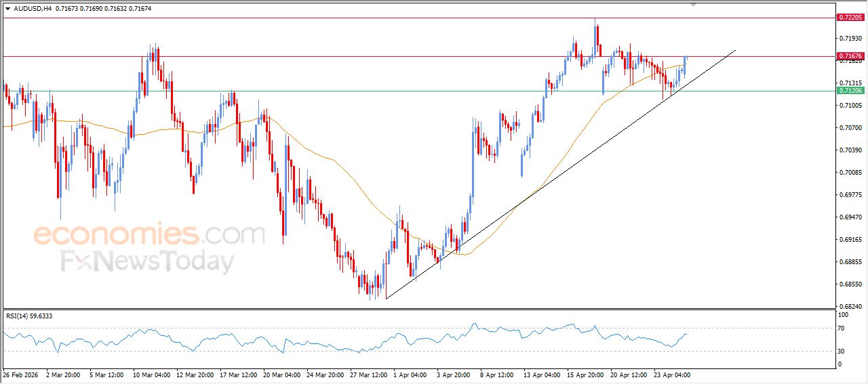Click the 26 Feb 2026 date label
The image size is (868, 384).
20,374
